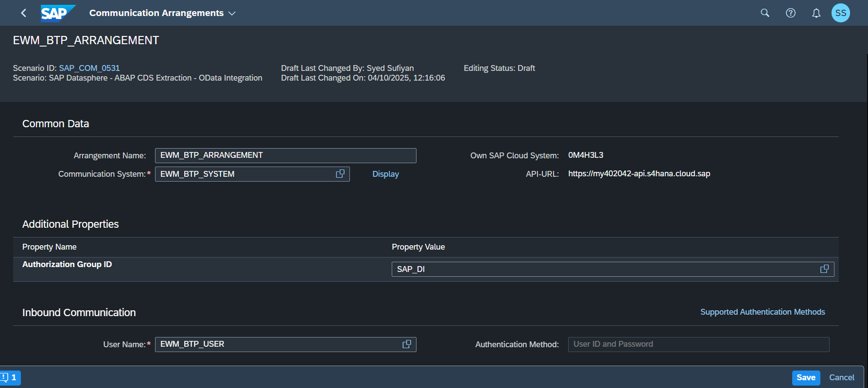Click the Authorization Group ID row label
This screenshot has height=388, width=868.
click(x=67, y=264)
